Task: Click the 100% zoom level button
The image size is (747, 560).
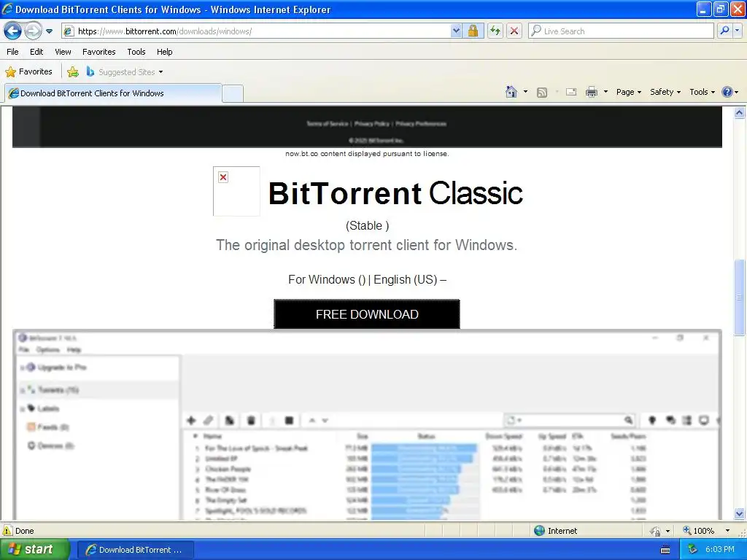Action: click(699, 531)
